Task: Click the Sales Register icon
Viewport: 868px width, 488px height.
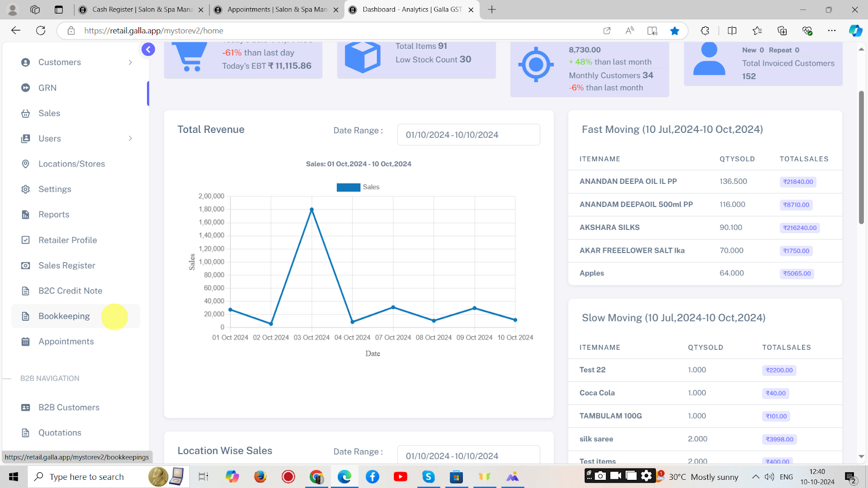Action: [25, 266]
